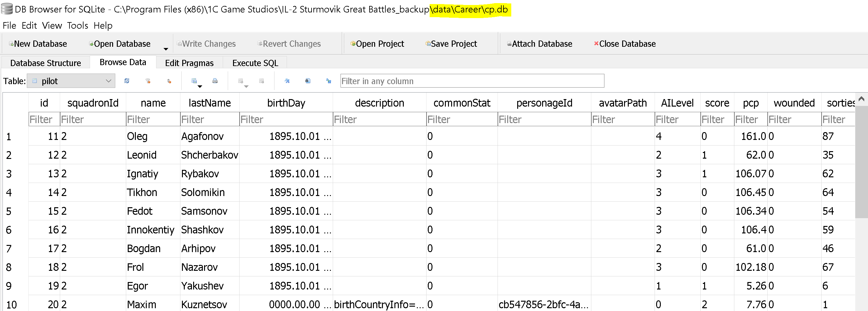The height and width of the screenshot is (311, 868).
Task: Sort by the wounded column header
Action: click(x=794, y=103)
